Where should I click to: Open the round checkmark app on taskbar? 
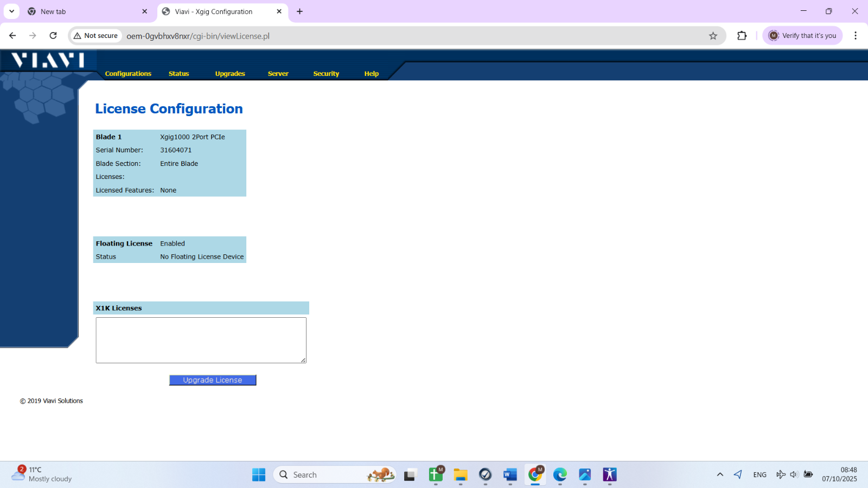coord(485,475)
